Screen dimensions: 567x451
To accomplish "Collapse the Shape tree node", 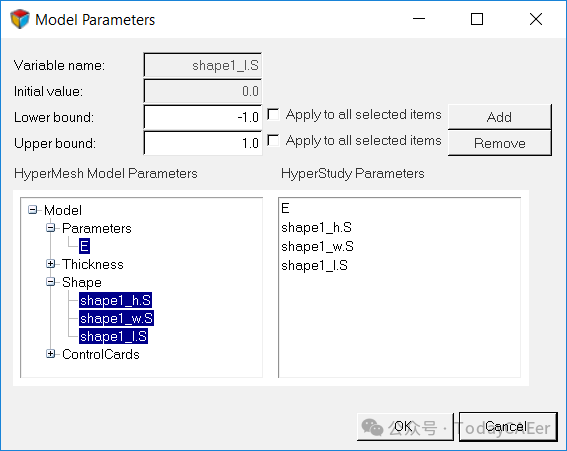I will point(51,282).
